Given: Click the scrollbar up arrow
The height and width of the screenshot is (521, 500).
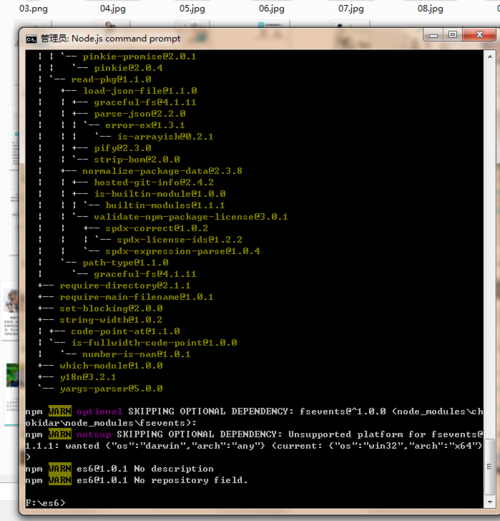Looking at the screenshot, I should click(x=490, y=57).
